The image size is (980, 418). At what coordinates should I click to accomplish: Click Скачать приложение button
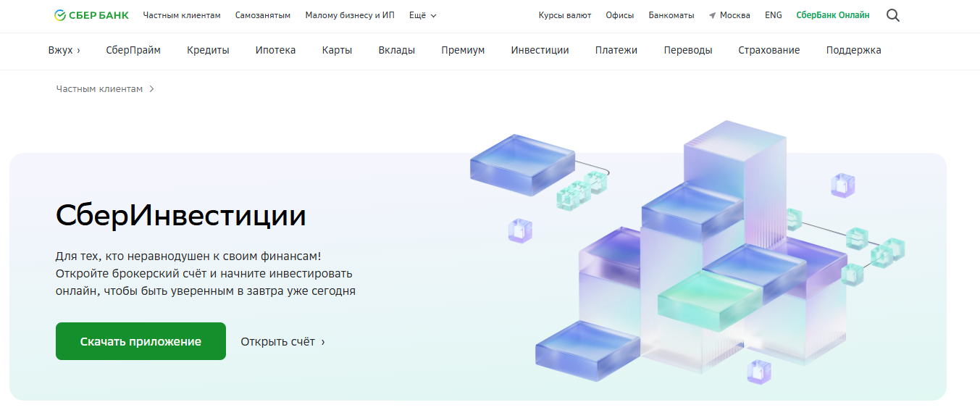(x=141, y=341)
